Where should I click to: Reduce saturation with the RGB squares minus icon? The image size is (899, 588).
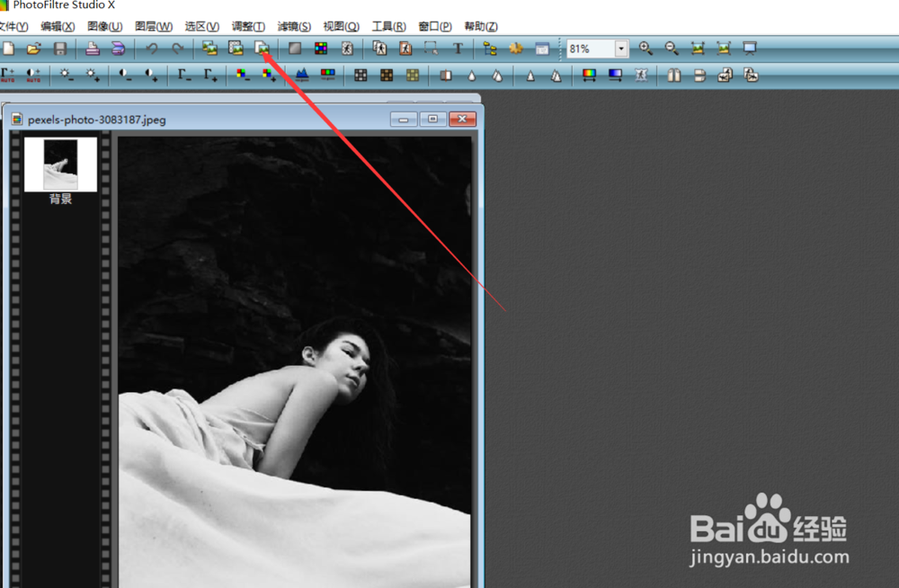(242, 76)
